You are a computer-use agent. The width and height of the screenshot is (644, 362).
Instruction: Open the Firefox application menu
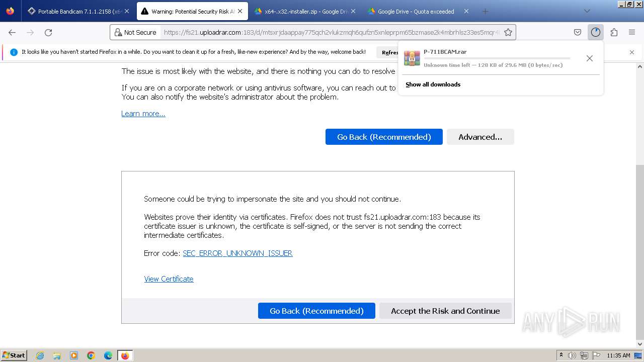(632, 32)
